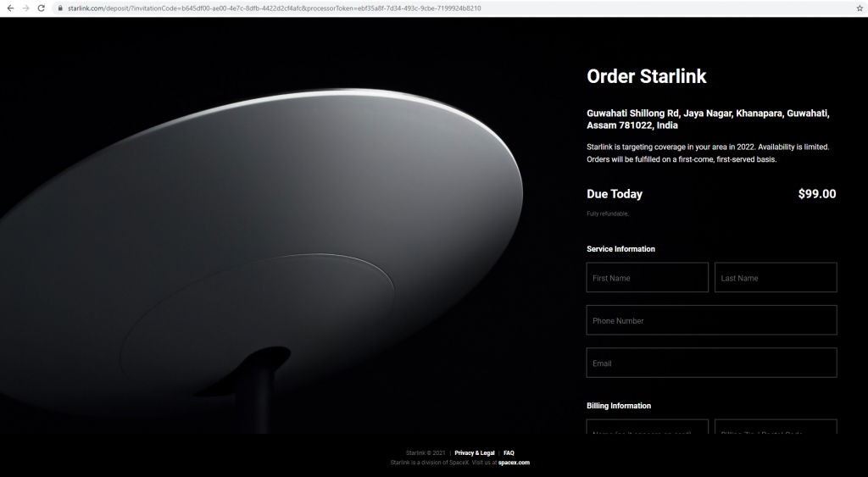This screenshot has height=477, width=868.
Task: Click the Guwahati Shillong Rd service address
Action: pyautogui.click(x=708, y=119)
